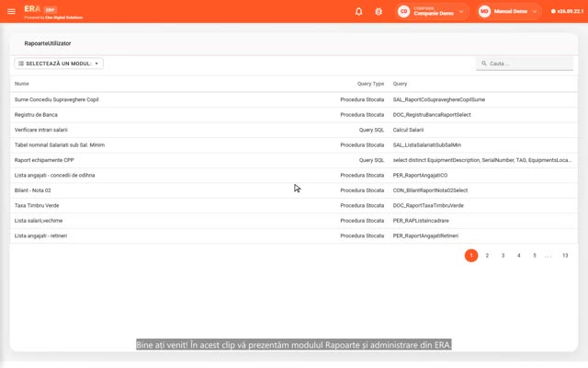The image size is (588, 368).
Task: Click the PER_RaportAngajatiRetineri query cell
Action: pyautogui.click(x=425, y=236)
